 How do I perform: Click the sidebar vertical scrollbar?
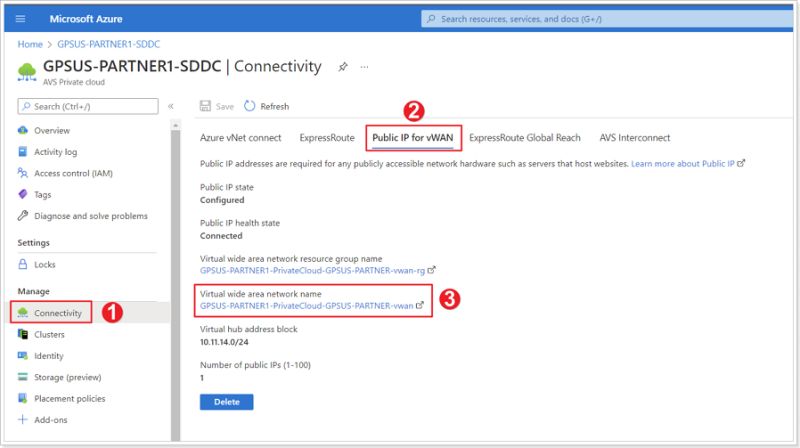176,285
